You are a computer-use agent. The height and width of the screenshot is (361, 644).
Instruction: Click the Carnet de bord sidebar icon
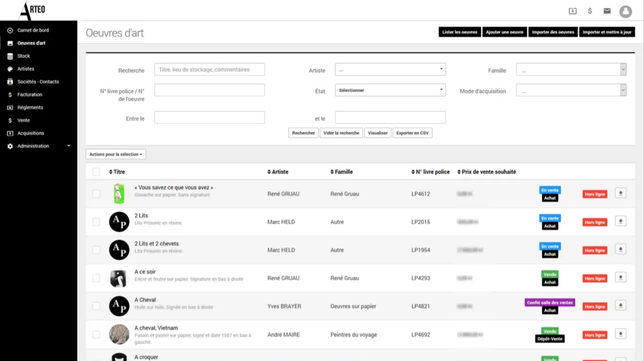[10, 30]
